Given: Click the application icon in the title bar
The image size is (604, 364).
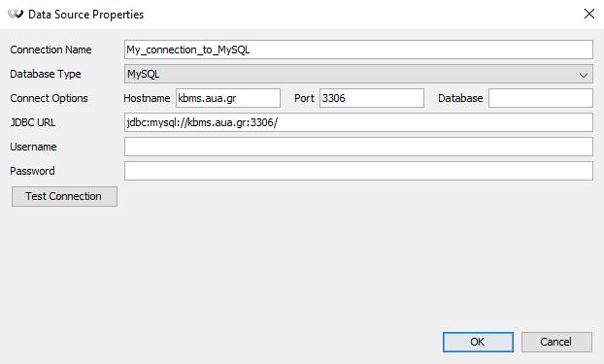Looking at the screenshot, I should pos(16,15).
